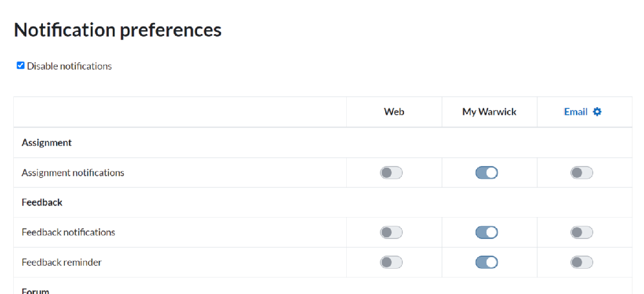
Task: Open the Email column header link
Action: click(576, 112)
